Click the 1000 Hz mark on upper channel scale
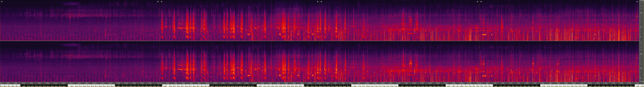Viewport: 644px width, 87px height. pyautogui.click(x=641, y=13)
